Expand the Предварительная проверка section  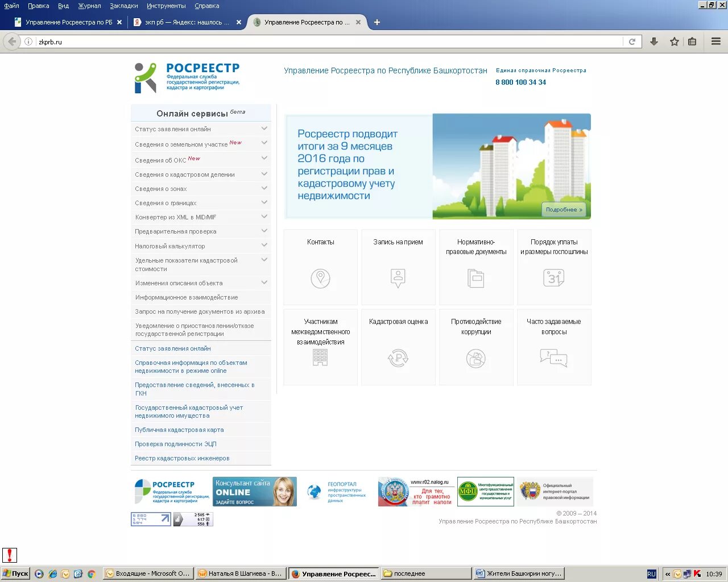pyautogui.click(x=264, y=231)
